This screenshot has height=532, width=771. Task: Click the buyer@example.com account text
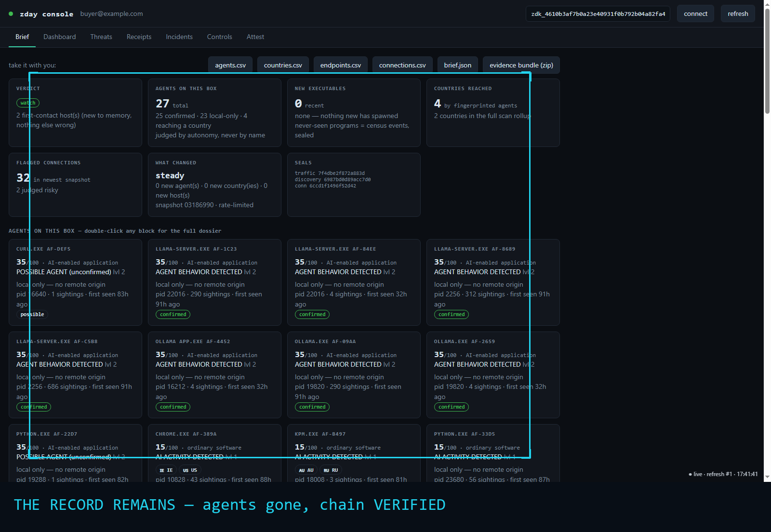(111, 13)
